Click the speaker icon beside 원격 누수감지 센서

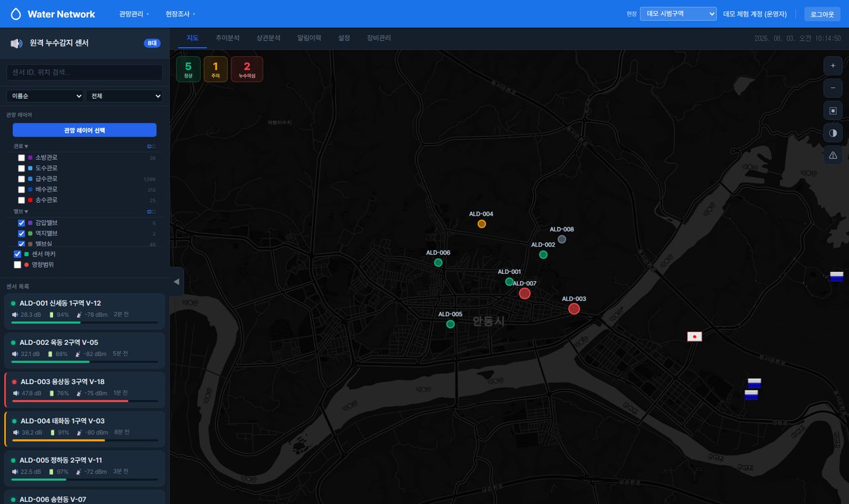pyautogui.click(x=16, y=43)
